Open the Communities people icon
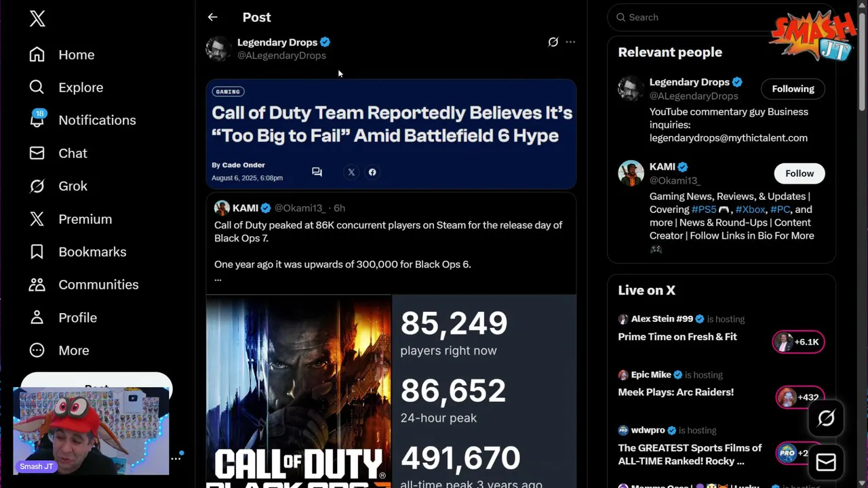868x488 pixels. coord(37,285)
